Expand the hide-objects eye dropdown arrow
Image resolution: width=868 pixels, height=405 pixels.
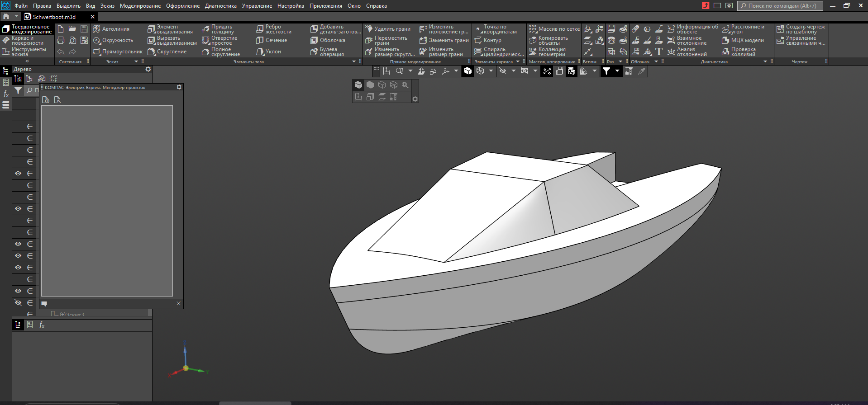click(x=513, y=71)
